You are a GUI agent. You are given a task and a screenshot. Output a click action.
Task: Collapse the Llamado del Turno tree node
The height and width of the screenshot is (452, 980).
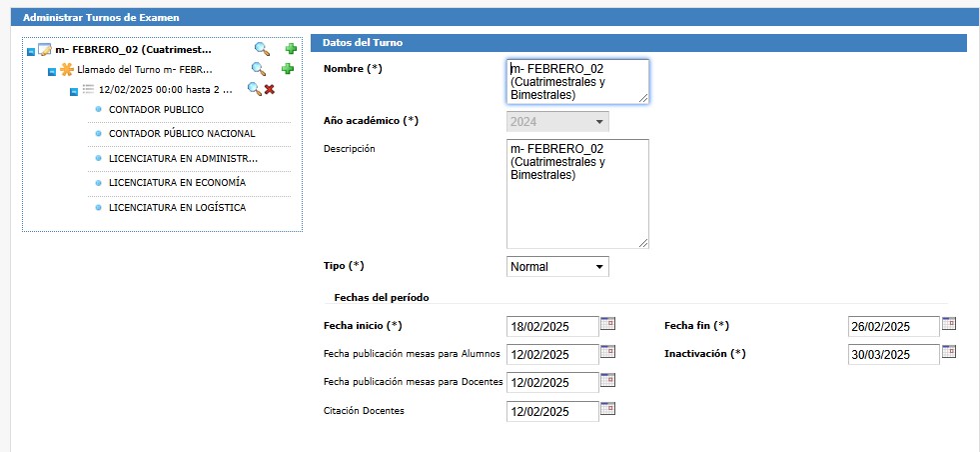point(52,71)
